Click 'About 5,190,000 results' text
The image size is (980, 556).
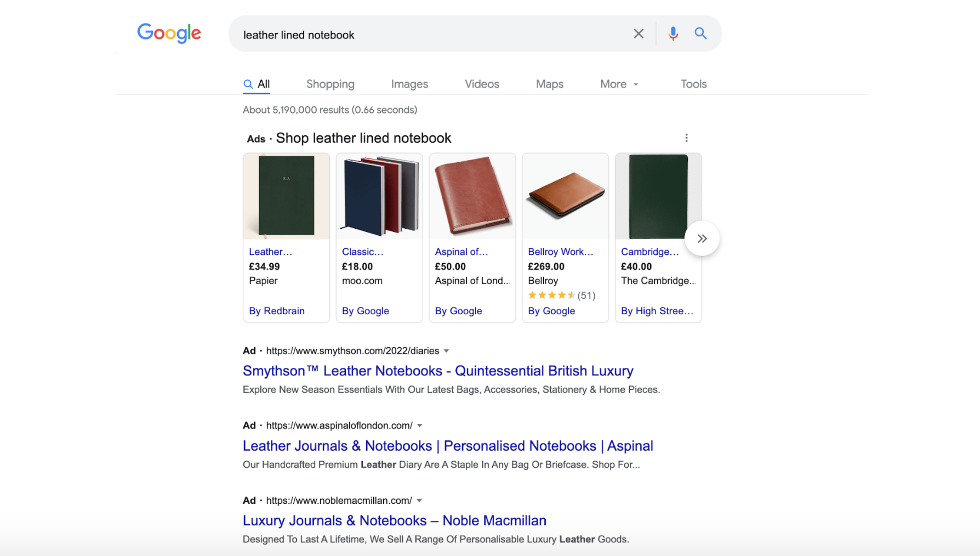pyautogui.click(x=330, y=110)
